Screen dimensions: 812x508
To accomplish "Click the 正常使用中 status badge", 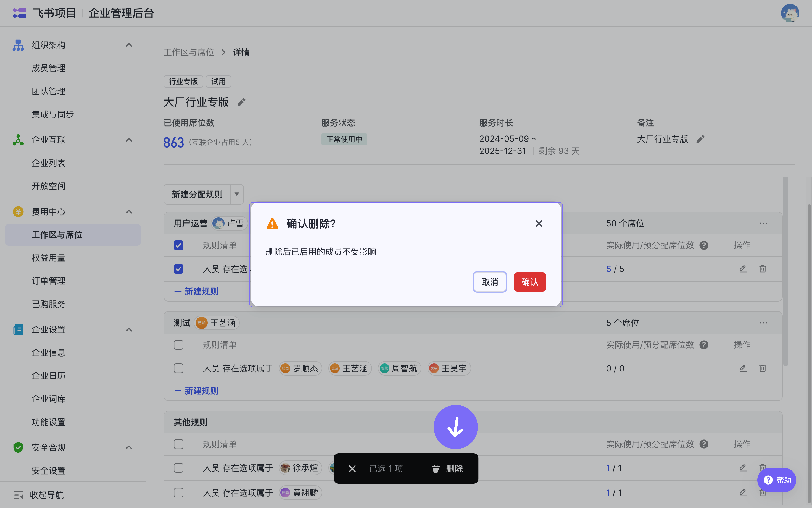I will click(x=344, y=139).
